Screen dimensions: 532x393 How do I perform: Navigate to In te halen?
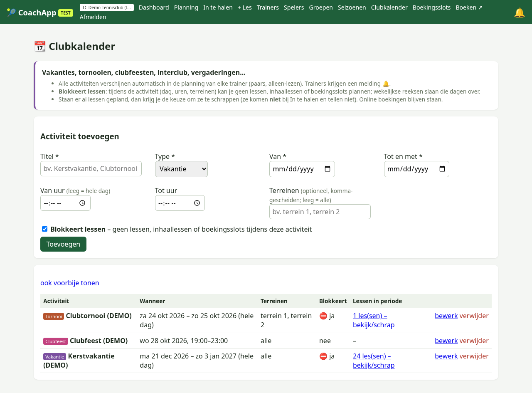pyautogui.click(x=218, y=7)
